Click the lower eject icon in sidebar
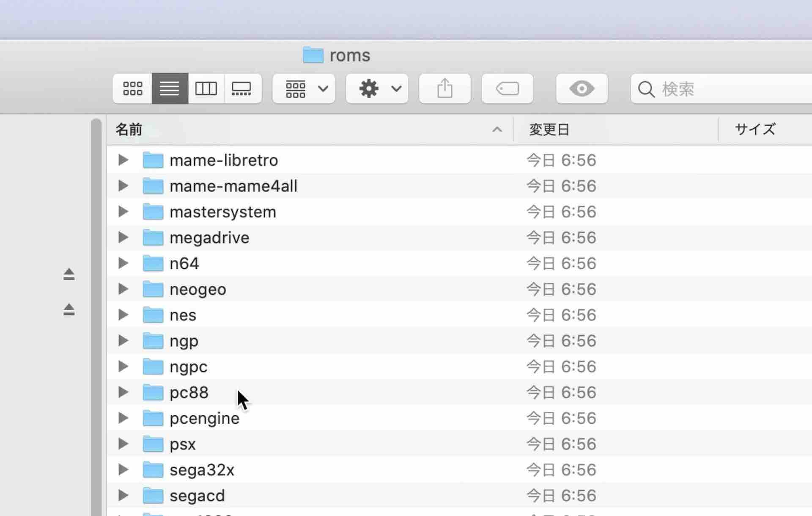The image size is (812, 516). pyautogui.click(x=69, y=309)
